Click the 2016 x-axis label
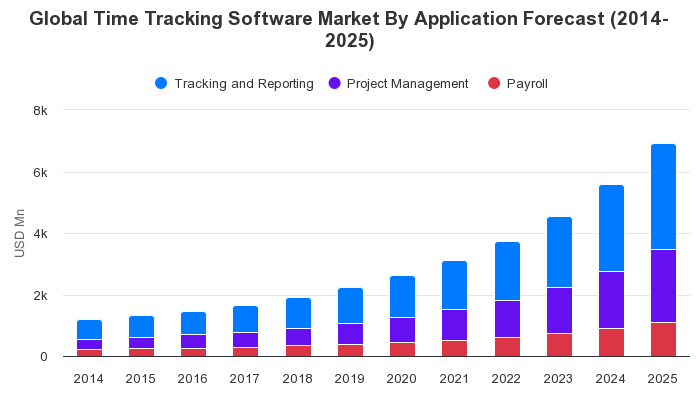This screenshot has width=700, height=400. (x=192, y=379)
